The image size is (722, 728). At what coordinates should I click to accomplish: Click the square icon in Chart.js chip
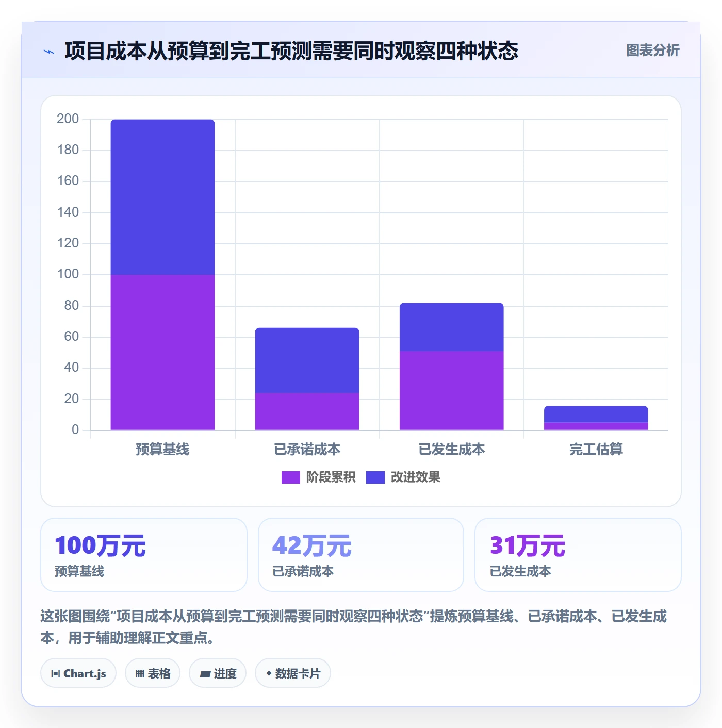56,673
